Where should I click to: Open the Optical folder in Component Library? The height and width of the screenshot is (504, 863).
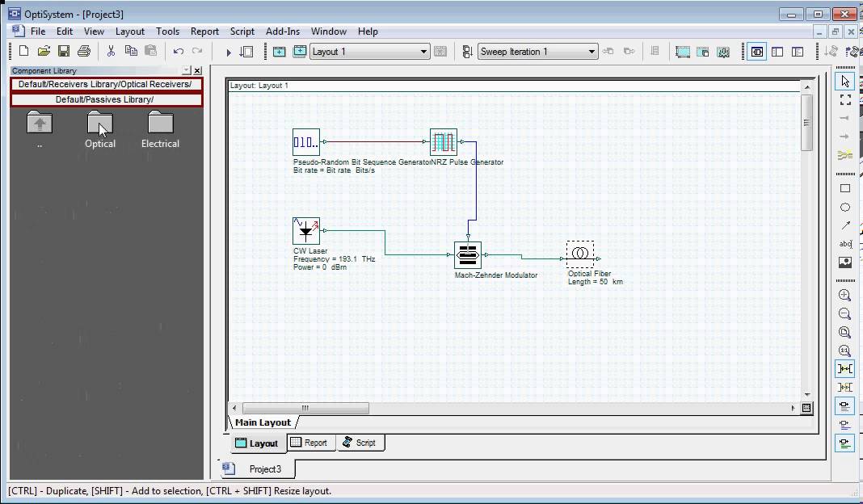click(x=99, y=130)
